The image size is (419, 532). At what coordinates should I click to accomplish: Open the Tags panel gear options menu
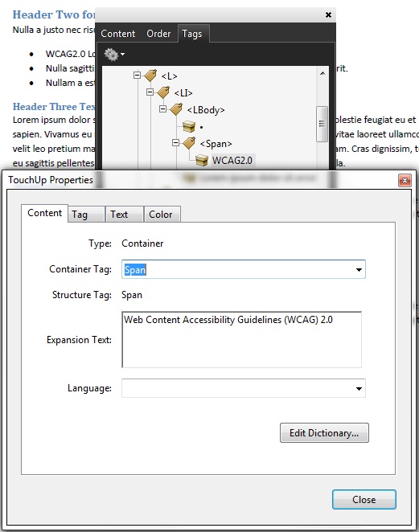coord(114,55)
